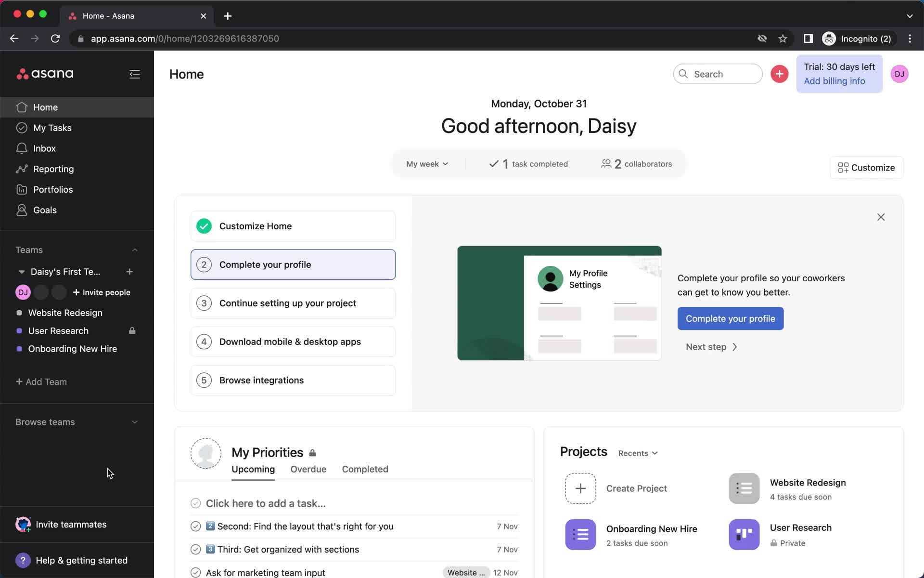This screenshot has width=924, height=578.
Task: Collapse the sidebar using the hamburger icon
Action: pyautogui.click(x=135, y=74)
